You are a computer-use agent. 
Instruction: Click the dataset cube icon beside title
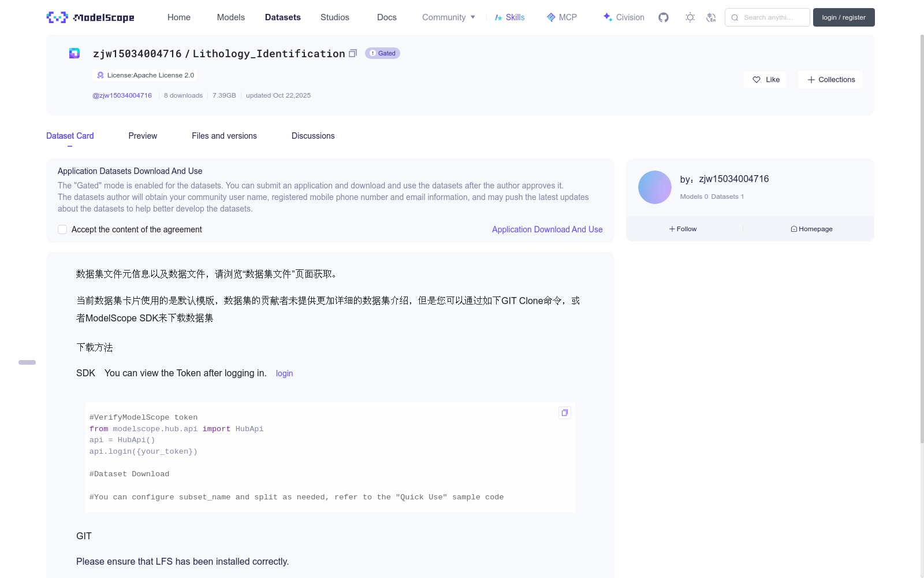[74, 53]
